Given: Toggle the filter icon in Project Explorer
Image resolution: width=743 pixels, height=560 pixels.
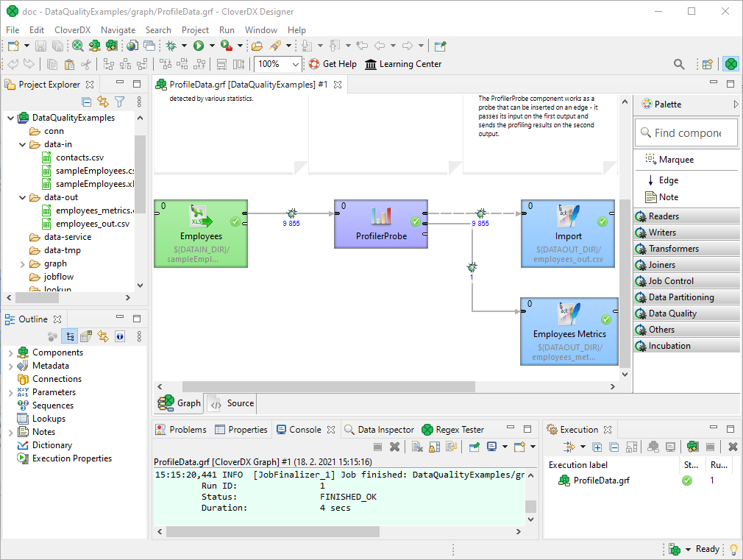Looking at the screenshot, I should pyautogui.click(x=119, y=102).
